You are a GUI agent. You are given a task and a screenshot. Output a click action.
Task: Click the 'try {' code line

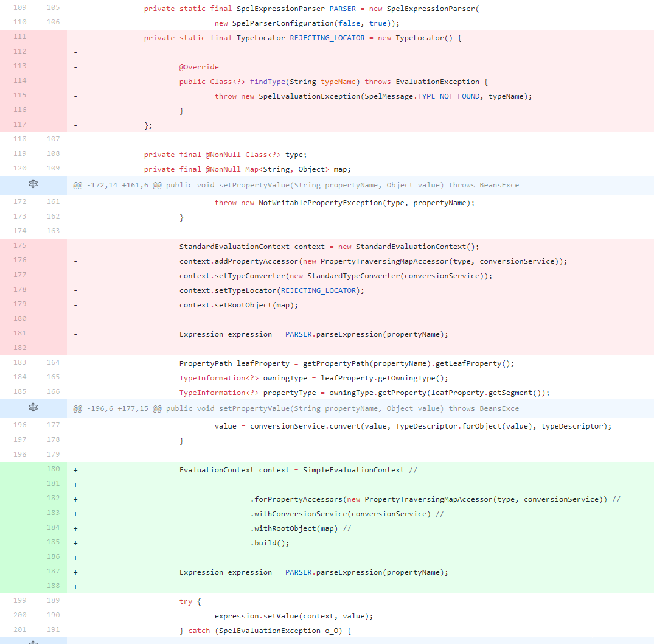[x=190, y=601]
